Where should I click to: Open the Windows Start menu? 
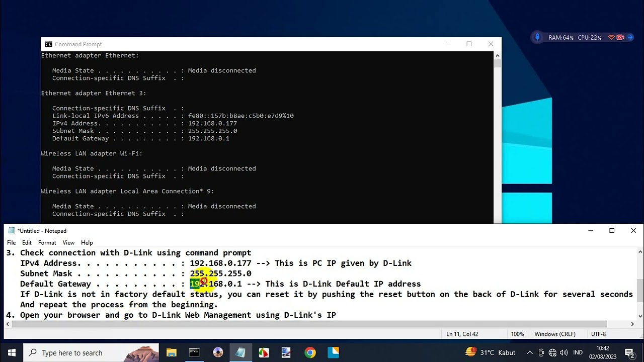[x=12, y=352]
